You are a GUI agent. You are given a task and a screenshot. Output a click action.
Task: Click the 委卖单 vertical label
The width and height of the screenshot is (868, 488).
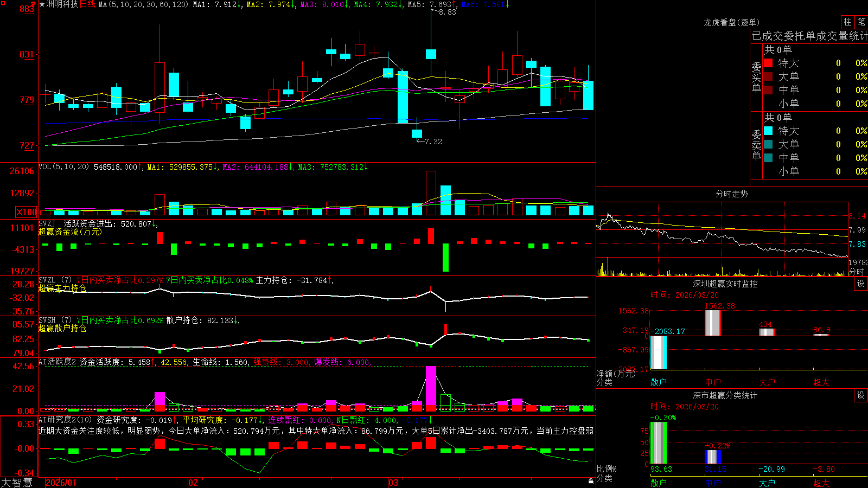pyautogui.click(x=756, y=145)
